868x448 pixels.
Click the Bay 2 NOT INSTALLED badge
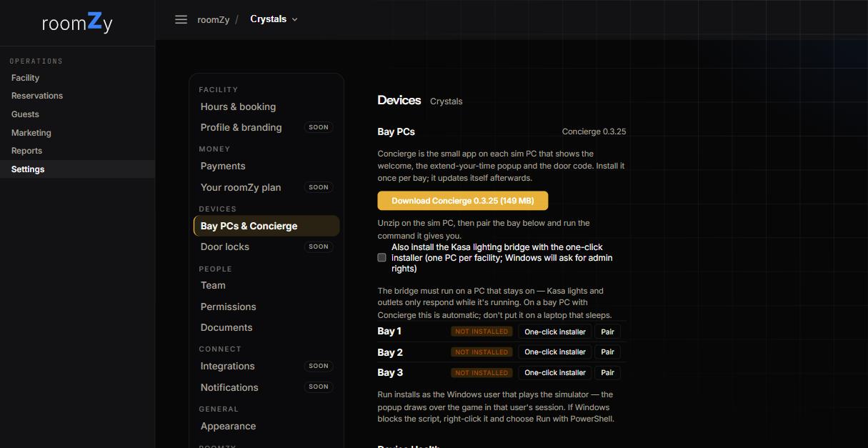coord(482,352)
